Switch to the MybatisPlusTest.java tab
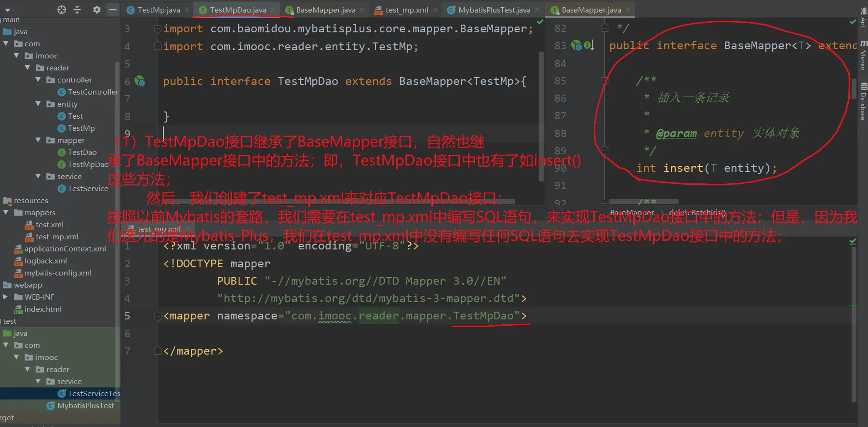 coord(494,10)
